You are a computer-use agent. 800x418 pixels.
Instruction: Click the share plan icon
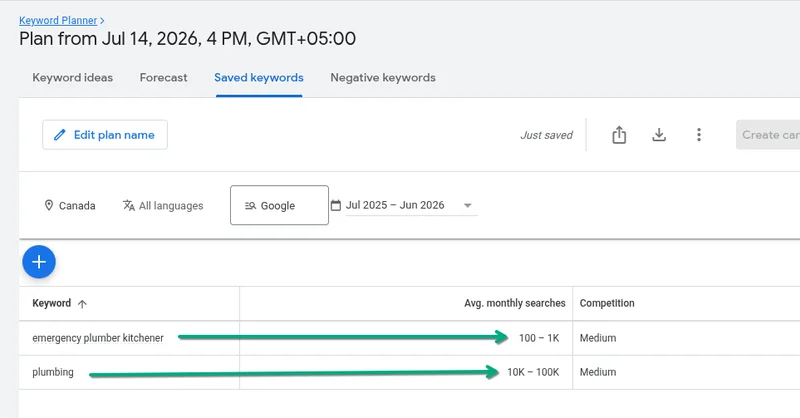point(619,135)
